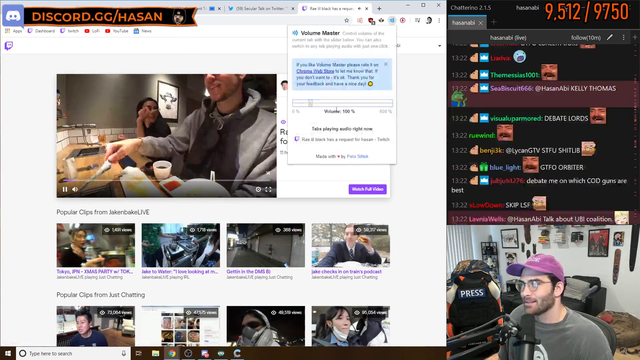Switch to the tab listed in Volume Master
The height and width of the screenshot is (360, 640).
point(342,140)
